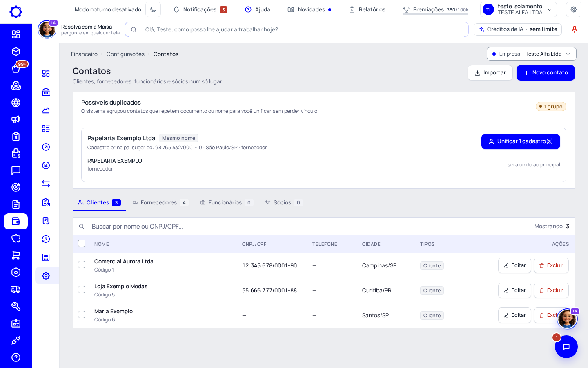Screen dimensions: 588x368
Task: Select the Clientes tab
Action: pos(99,203)
